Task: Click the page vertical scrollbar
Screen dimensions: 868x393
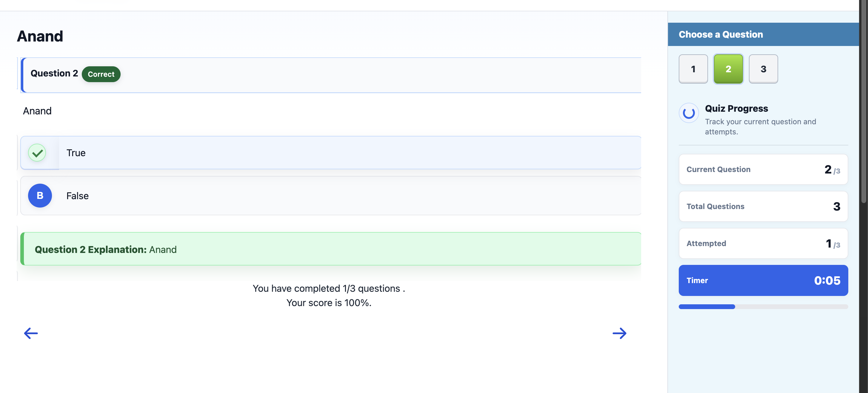Action: [x=863, y=101]
